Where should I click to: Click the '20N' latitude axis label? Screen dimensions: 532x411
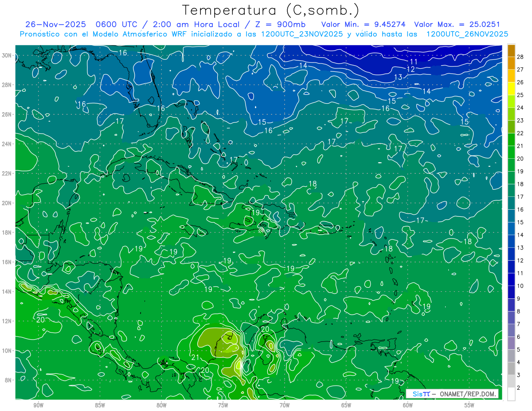click(7, 203)
